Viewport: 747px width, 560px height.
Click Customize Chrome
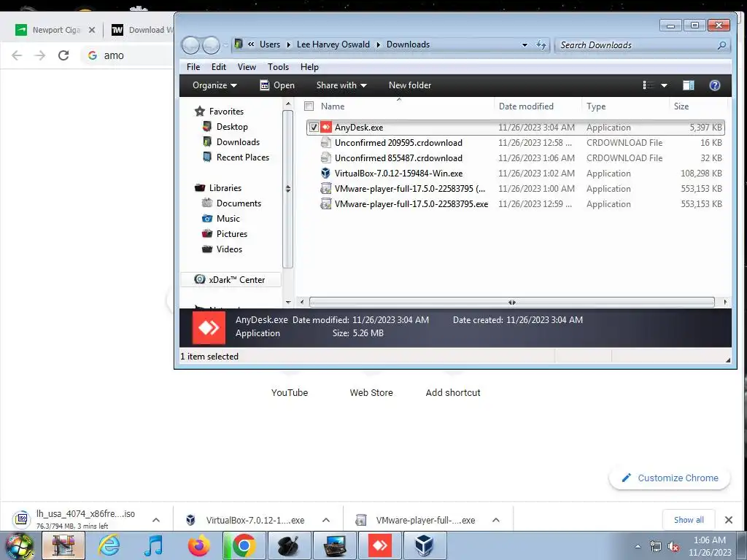pyautogui.click(x=670, y=478)
